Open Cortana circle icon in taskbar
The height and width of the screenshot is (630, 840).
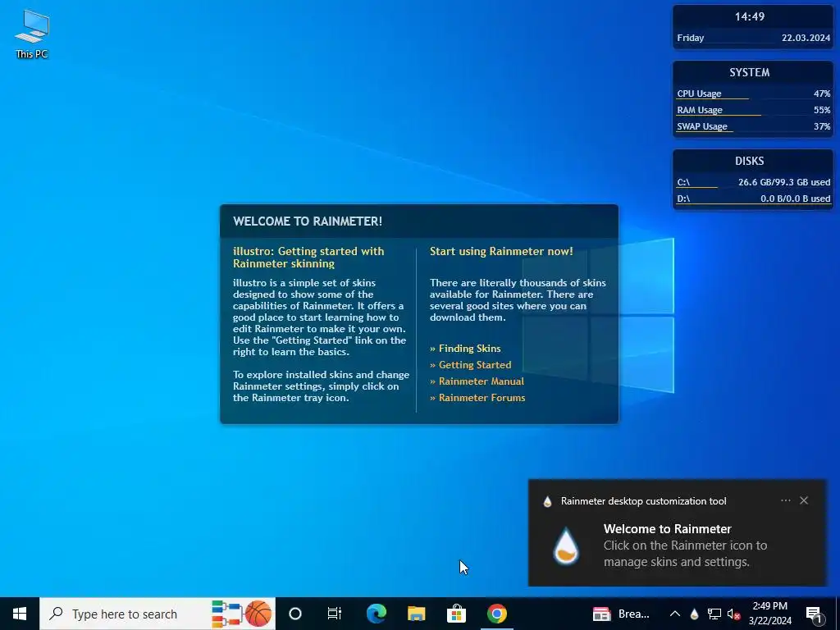(x=295, y=614)
